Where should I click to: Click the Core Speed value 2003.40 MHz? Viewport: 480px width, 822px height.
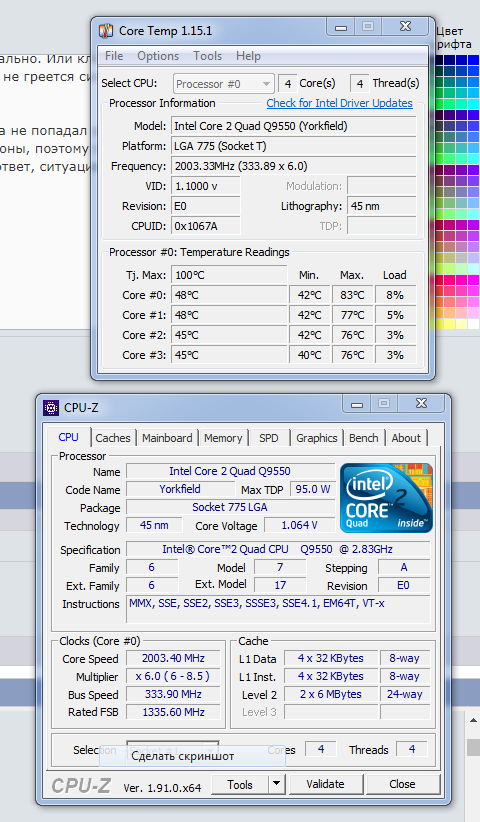coord(173,658)
